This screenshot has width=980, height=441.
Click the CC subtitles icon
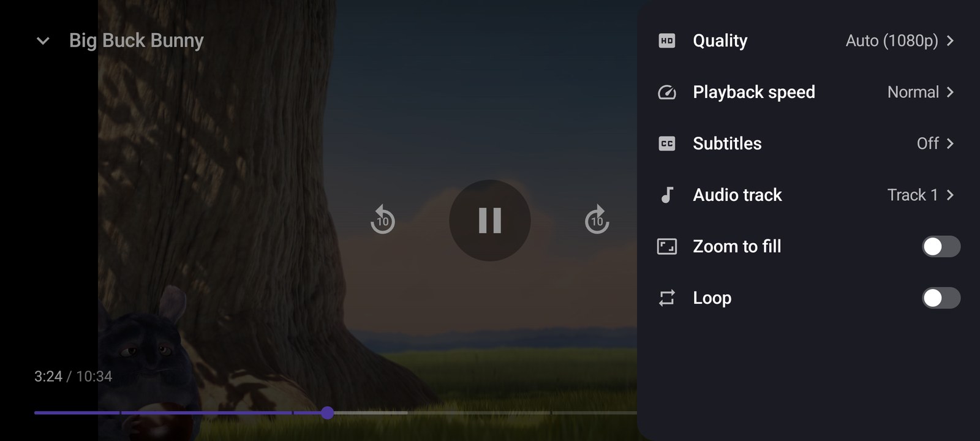pyautogui.click(x=666, y=143)
